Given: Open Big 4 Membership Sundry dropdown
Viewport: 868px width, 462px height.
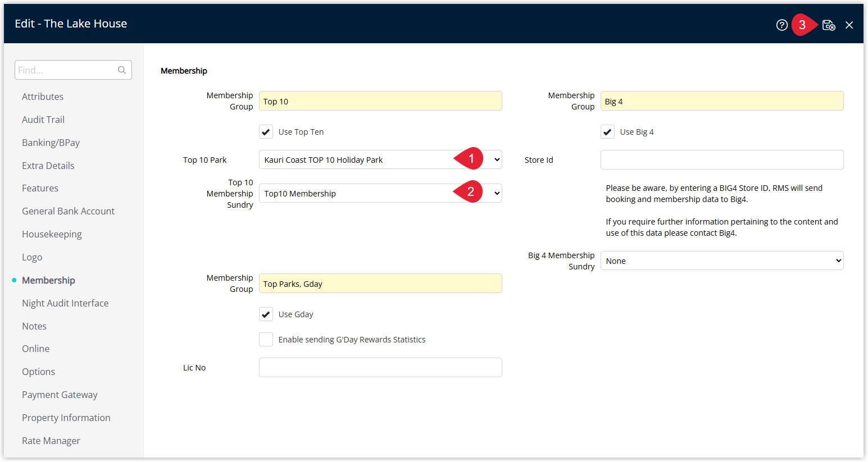Looking at the screenshot, I should coord(722,260).
